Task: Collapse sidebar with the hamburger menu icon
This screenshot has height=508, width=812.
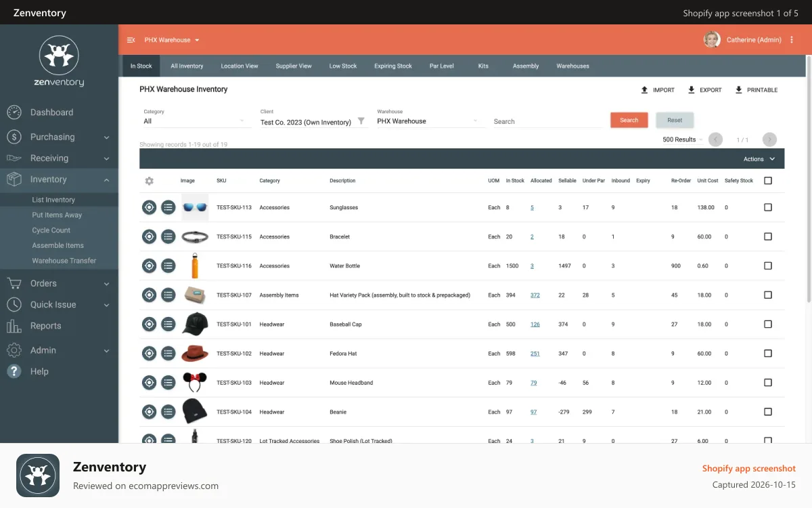Action: pyautogui.click(x=131, y=40)
